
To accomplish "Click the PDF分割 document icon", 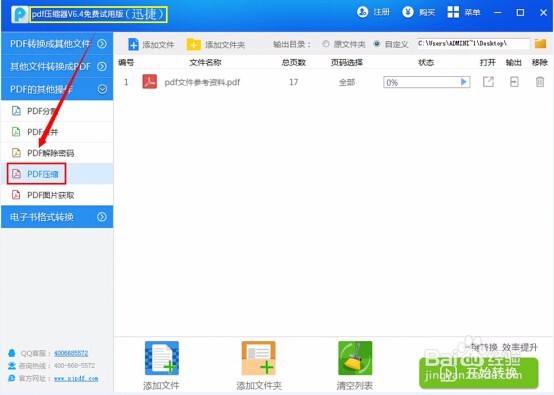I will click(16, 111).
